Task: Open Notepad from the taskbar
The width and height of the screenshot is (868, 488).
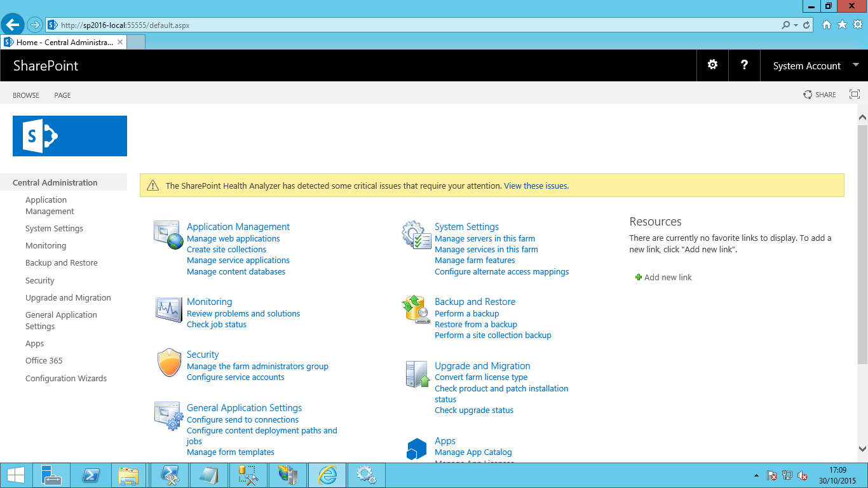Action: tap(209, 475)
